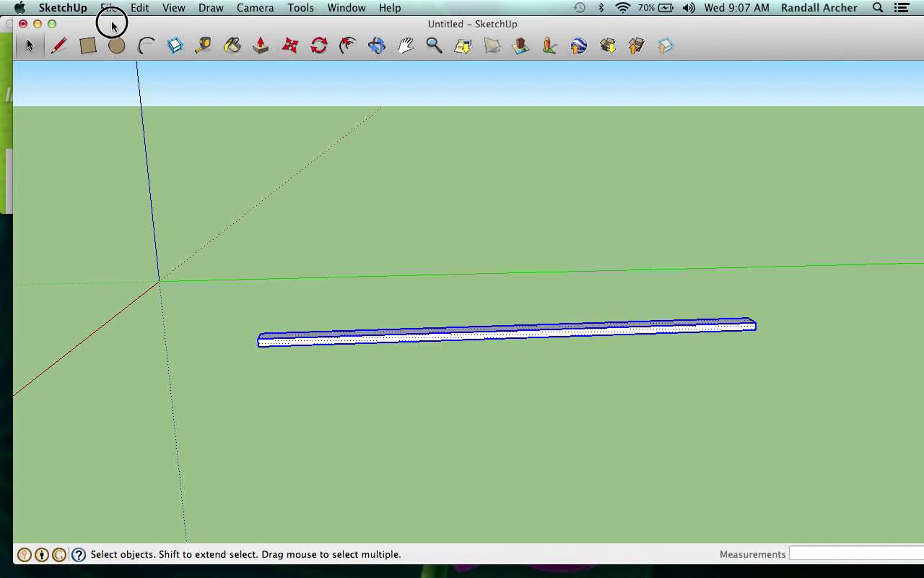This screenshot has height=578, width=924.
Task: Click the selected white board object
Action: 500,334
